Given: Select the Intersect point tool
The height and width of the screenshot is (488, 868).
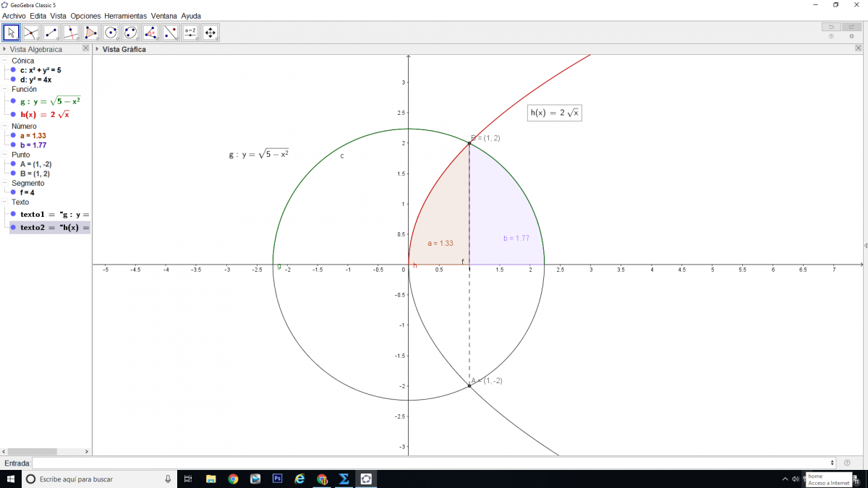Looking at the screenshot, I should pyautogui.click(x=31, y=33).
